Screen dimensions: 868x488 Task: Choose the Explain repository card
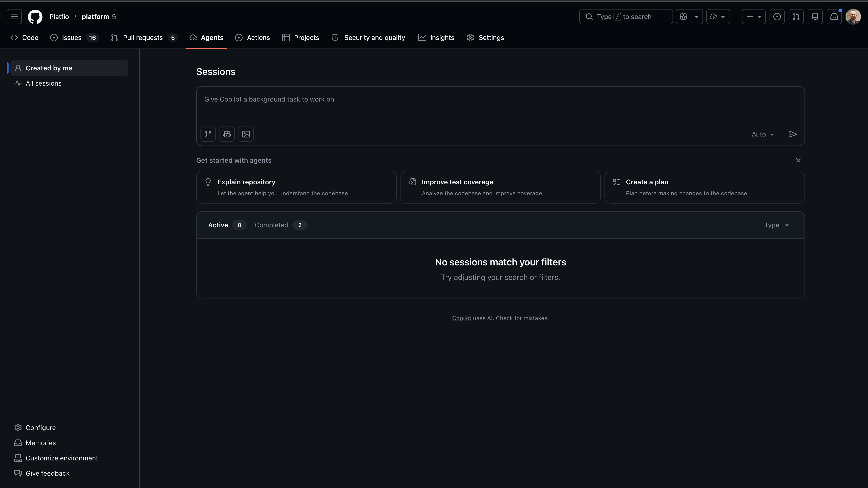(x=296, y=187)
